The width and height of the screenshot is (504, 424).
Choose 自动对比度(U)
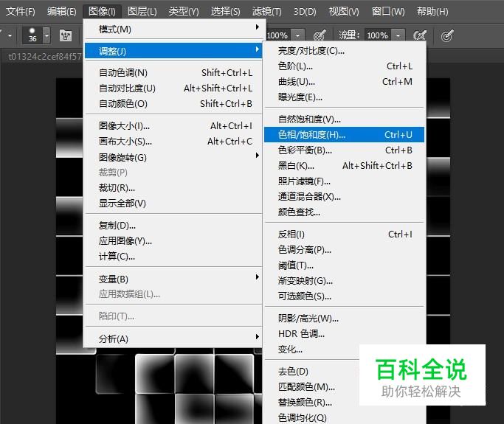click(x=173, y=88)
